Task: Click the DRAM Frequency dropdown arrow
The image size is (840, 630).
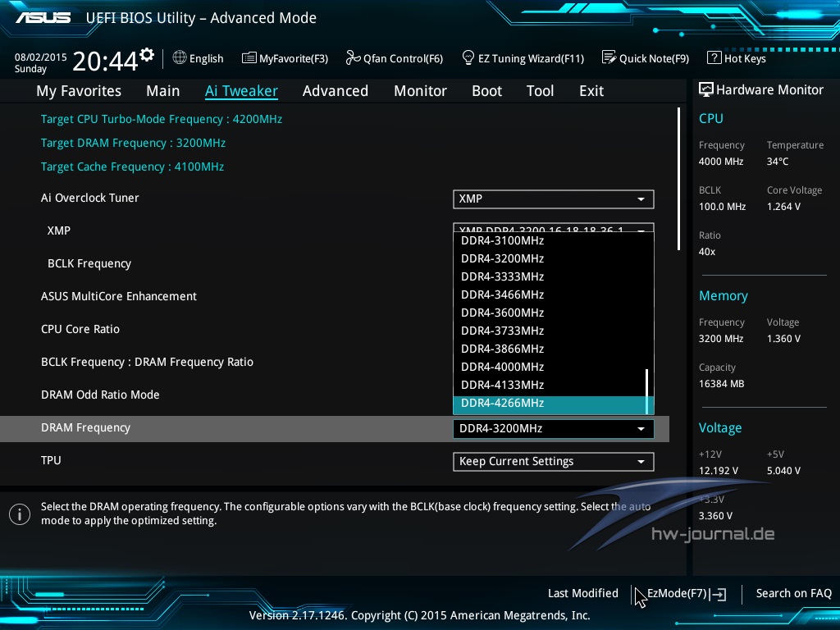Action: (641, 429)
